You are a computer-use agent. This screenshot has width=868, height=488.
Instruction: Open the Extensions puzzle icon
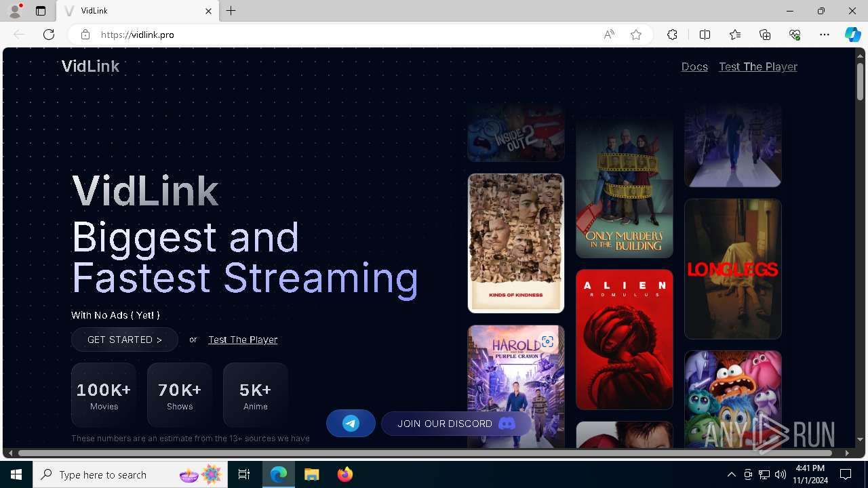[x=672, y=35]
